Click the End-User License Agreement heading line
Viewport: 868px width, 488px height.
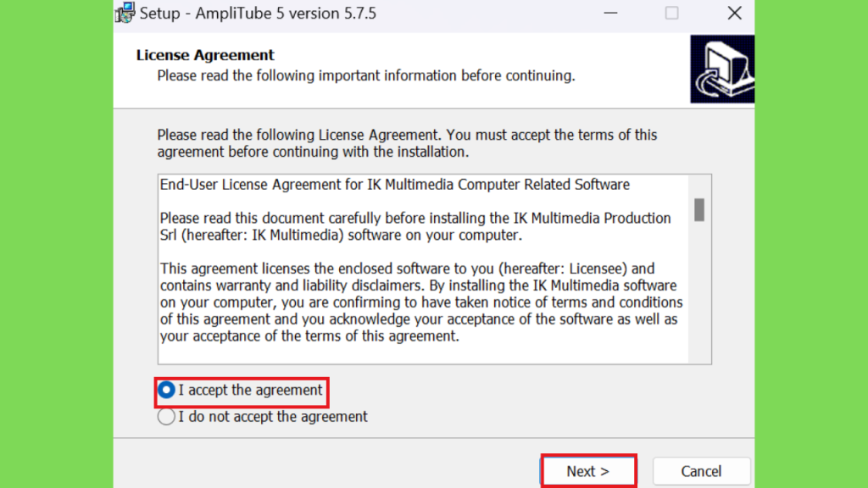pyautogui.click(x=395, y=185)
